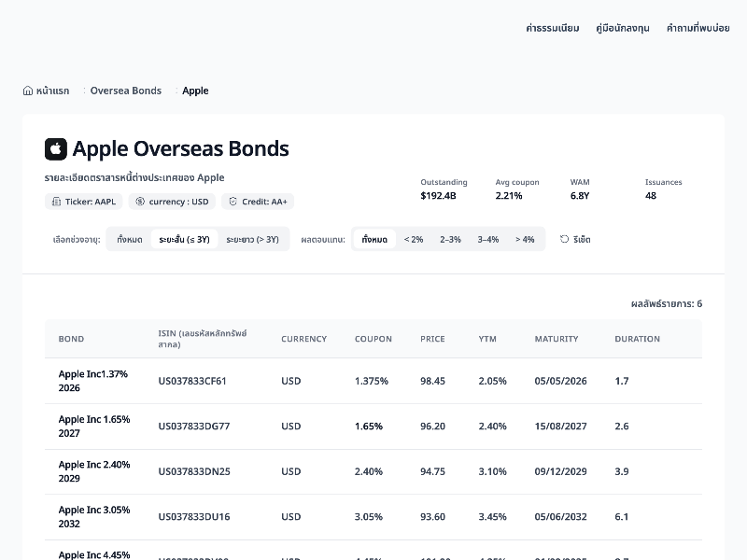
Task: Click price value 96.20
Action: click(432, 427)
